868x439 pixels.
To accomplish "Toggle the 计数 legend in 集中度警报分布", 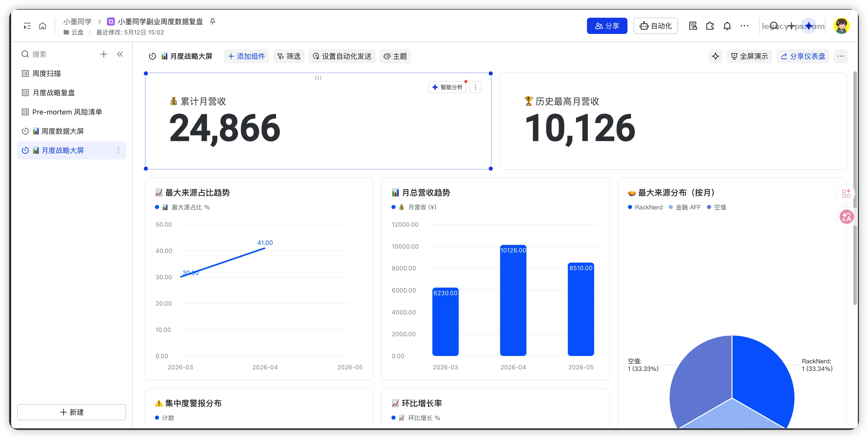I will tap(165, 418).
